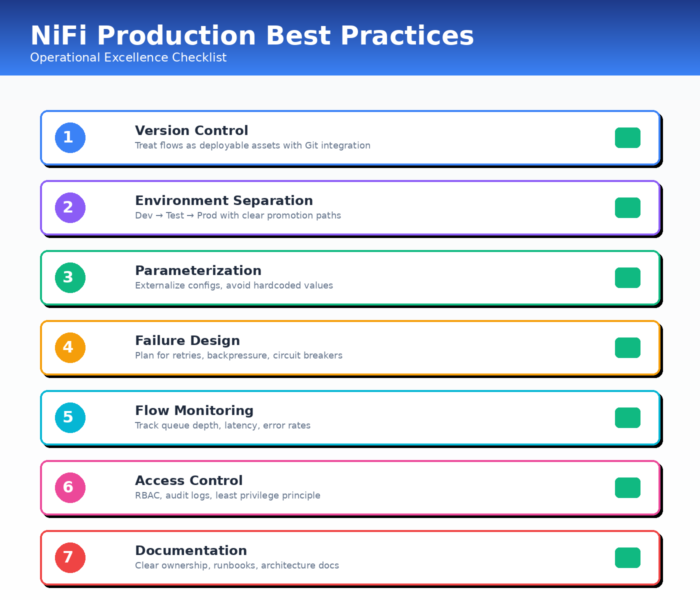Select the pink number 6 badge
The width and height of the screenshot is (700, 600).
(69, 487)
